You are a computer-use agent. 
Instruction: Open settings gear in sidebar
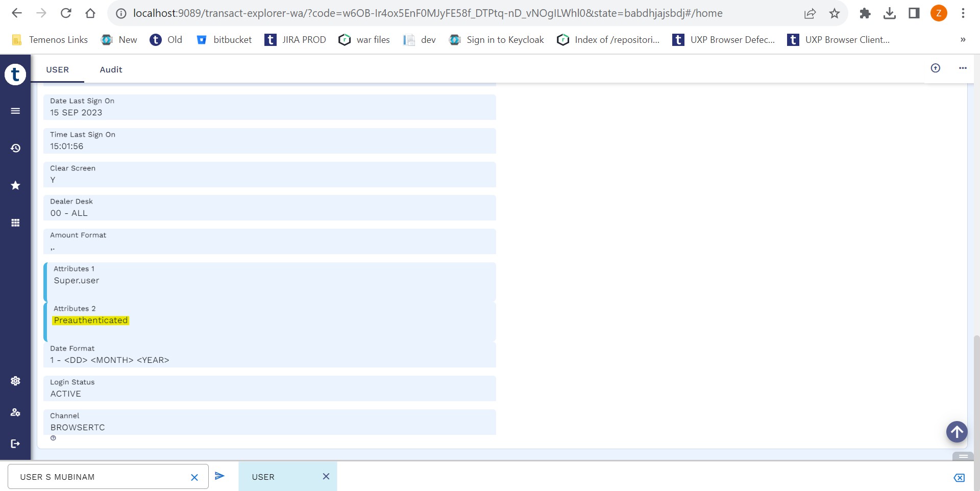(x=15, y=381)
